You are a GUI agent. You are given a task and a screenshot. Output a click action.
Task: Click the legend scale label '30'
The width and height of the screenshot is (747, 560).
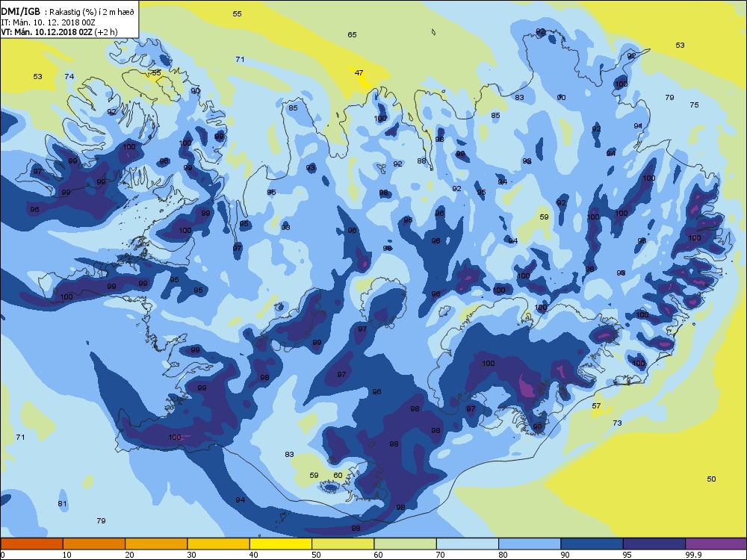191,555
